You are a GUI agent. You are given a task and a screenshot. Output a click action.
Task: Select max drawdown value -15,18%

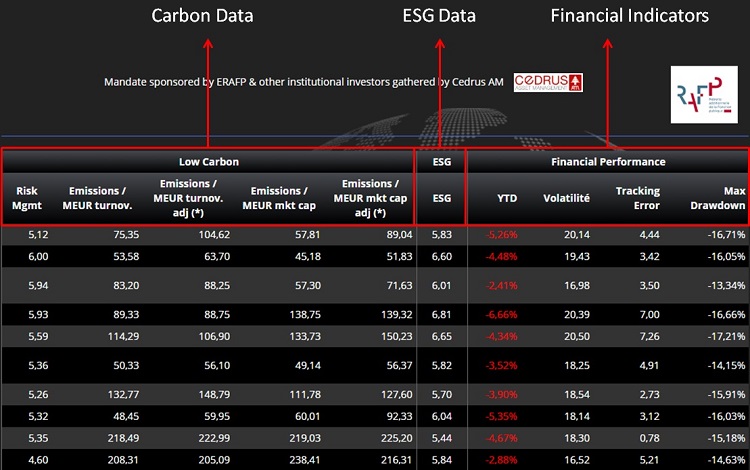[727, 438]
